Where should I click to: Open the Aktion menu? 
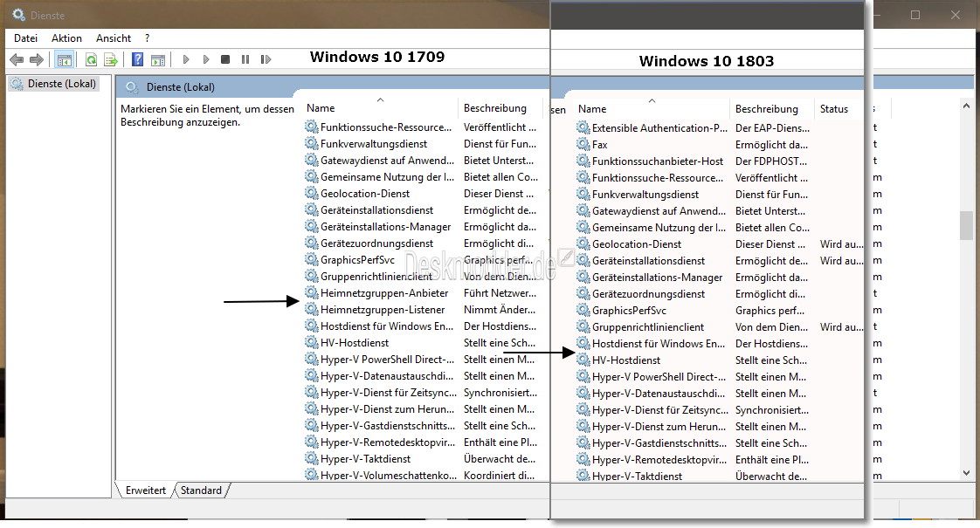tap(66, 38)
